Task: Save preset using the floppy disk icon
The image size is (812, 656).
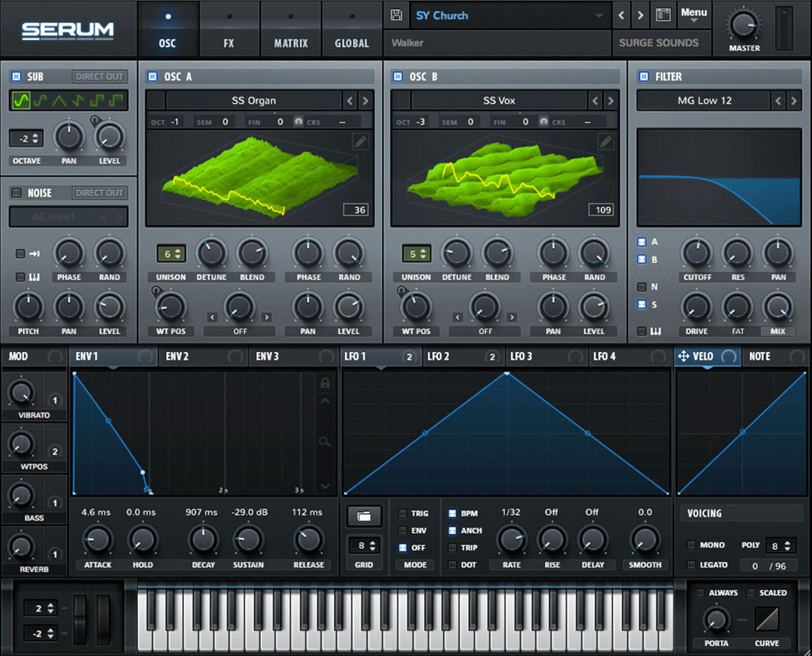Action: pyautogui.click(x=396, y=15)
